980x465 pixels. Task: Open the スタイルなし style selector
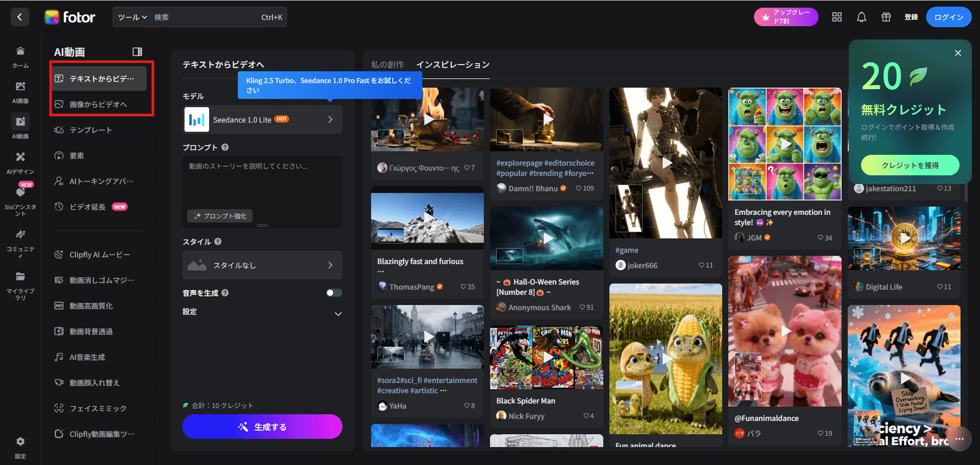click(262, 265)
